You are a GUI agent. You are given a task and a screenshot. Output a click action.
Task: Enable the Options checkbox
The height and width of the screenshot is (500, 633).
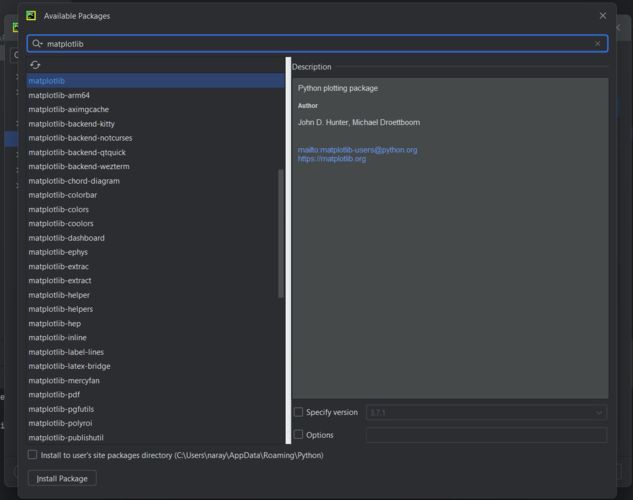(x=298, y=435)
